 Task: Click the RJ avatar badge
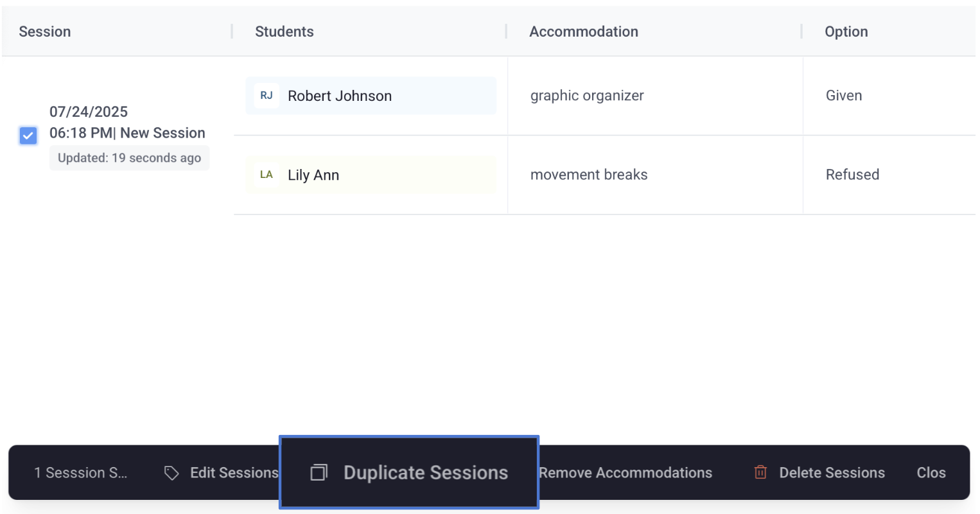267,96
